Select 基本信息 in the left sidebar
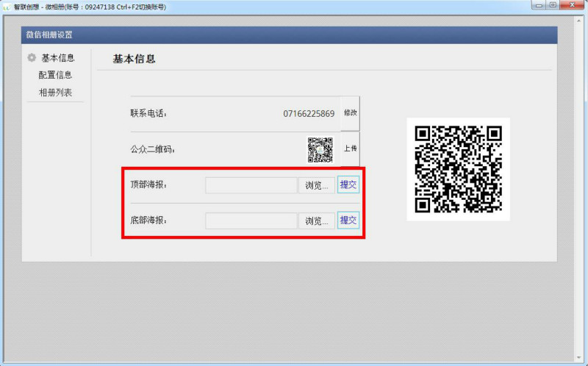This screenshot has width=588, height=366. (57, 58)
